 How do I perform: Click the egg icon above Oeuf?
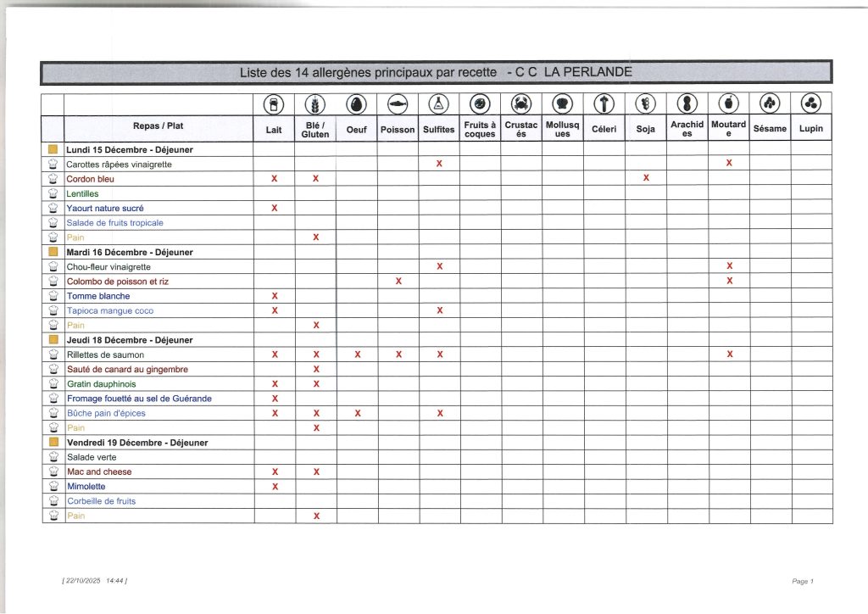[x=357, y=103]
